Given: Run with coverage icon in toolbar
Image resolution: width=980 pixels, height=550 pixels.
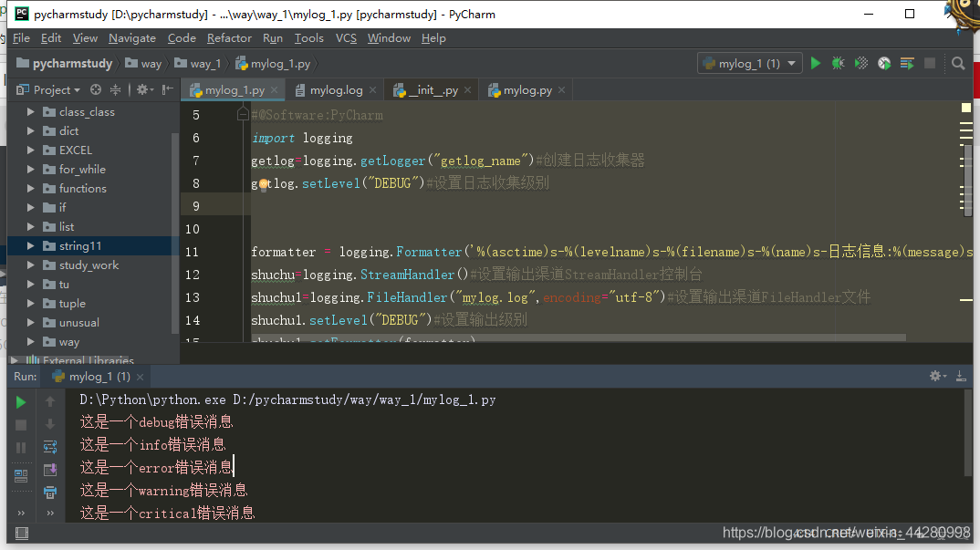Looking at the screenshot, I should click(x=861, y=63).
